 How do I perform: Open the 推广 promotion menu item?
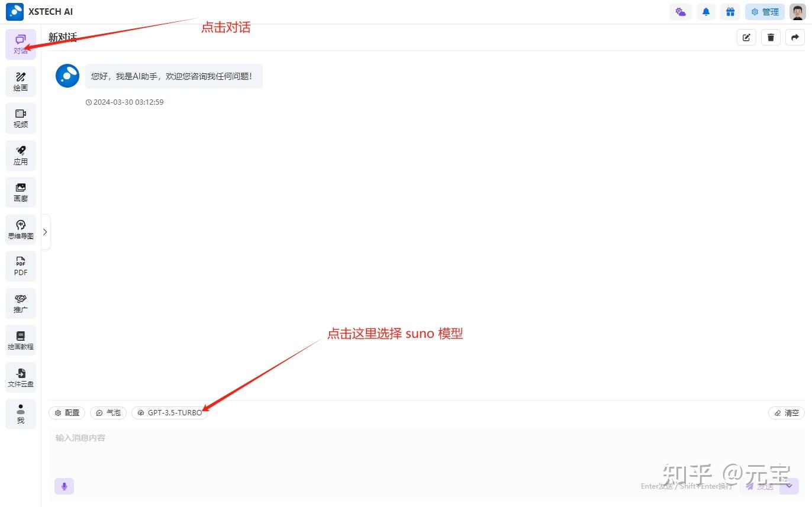[x=20, y=303]
